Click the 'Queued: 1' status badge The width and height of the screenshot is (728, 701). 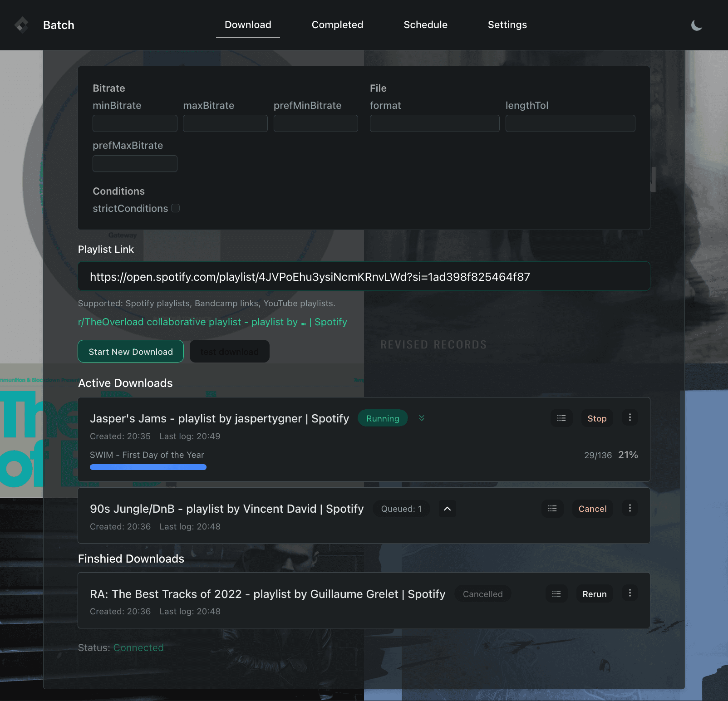pyautogui.click(x=401, y=509)
